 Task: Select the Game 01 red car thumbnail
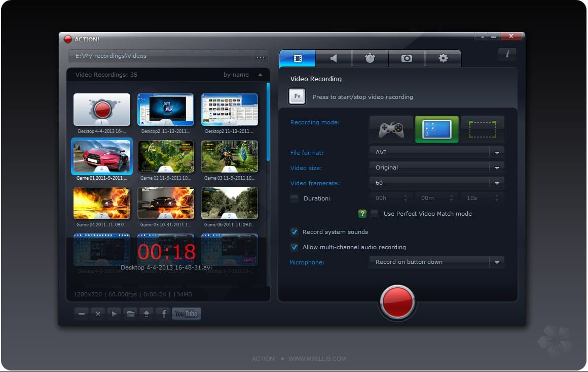[x=102, y=156]
